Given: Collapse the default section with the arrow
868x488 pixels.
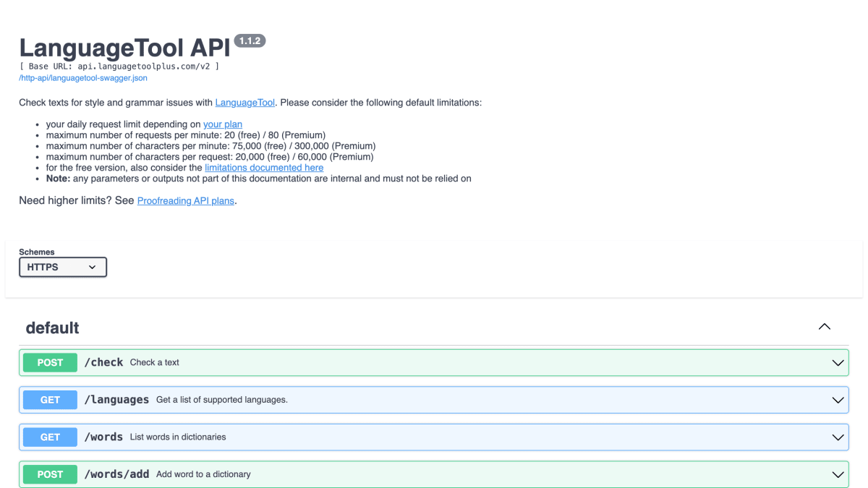Looking at the screenshot, I should [x=824, y=327].
